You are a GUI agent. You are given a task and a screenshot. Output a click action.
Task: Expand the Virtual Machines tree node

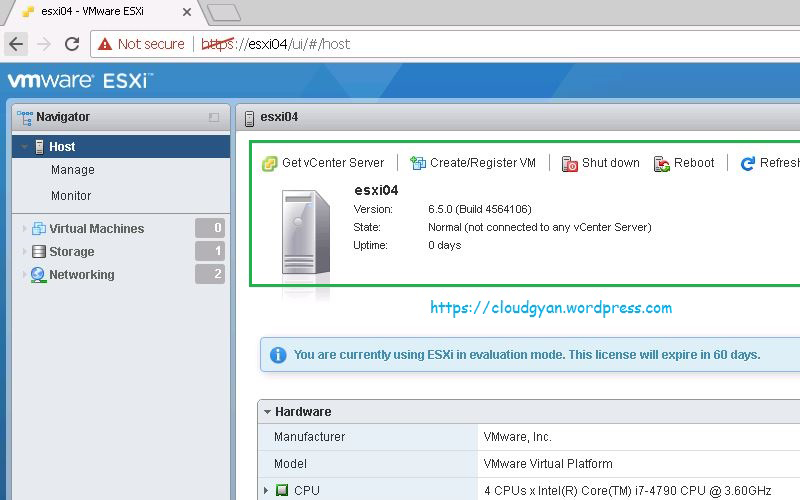click(25, 229)
